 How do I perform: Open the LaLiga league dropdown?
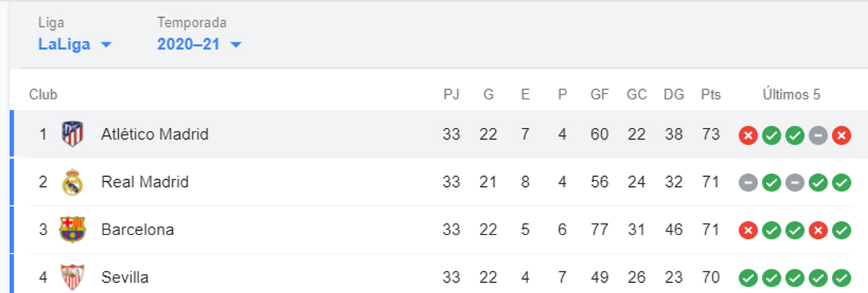click(x=75, y=44)
